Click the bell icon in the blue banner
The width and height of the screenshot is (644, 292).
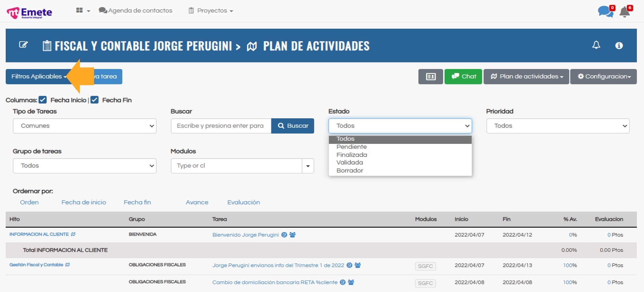[x=596, y=45]
